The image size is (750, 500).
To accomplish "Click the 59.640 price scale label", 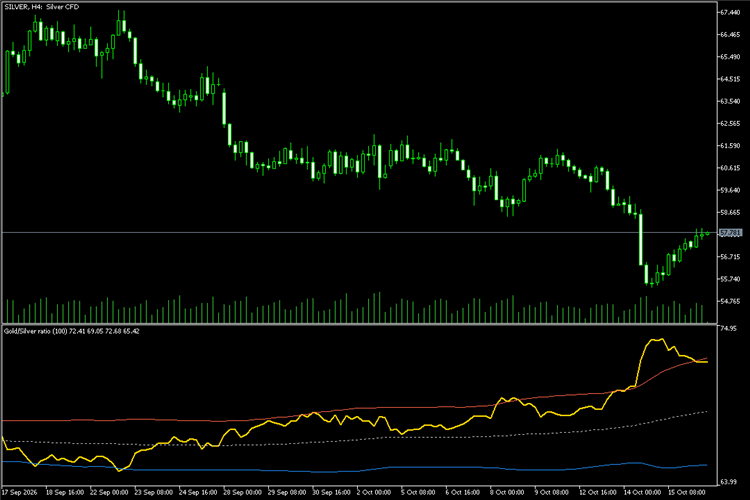I will (730, 190).
